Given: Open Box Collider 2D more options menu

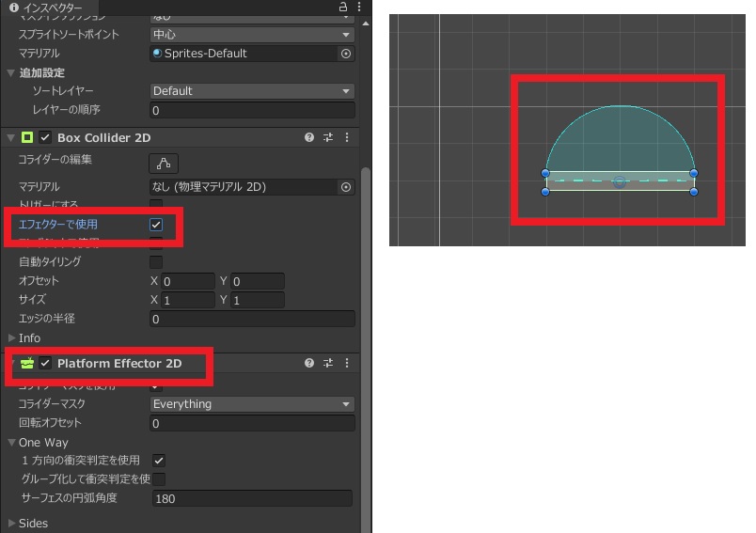Looking at the screenshot, I should (x=347, y=138).
